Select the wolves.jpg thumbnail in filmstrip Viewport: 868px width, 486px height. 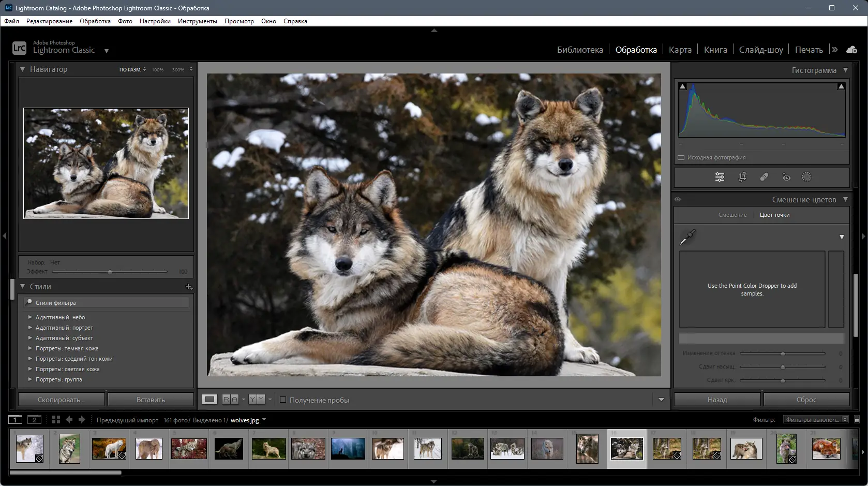click(626, 448)
